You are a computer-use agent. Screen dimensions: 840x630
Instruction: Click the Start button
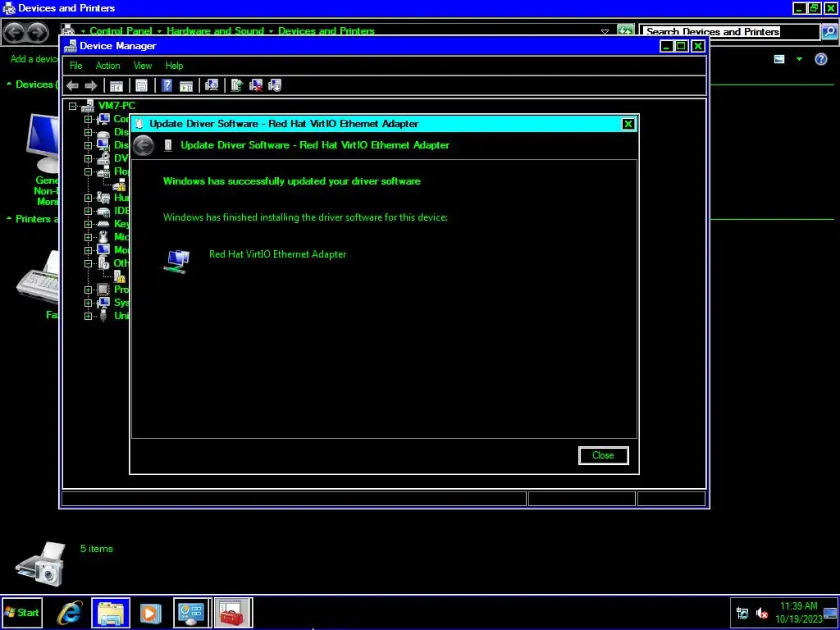point(21,613)
